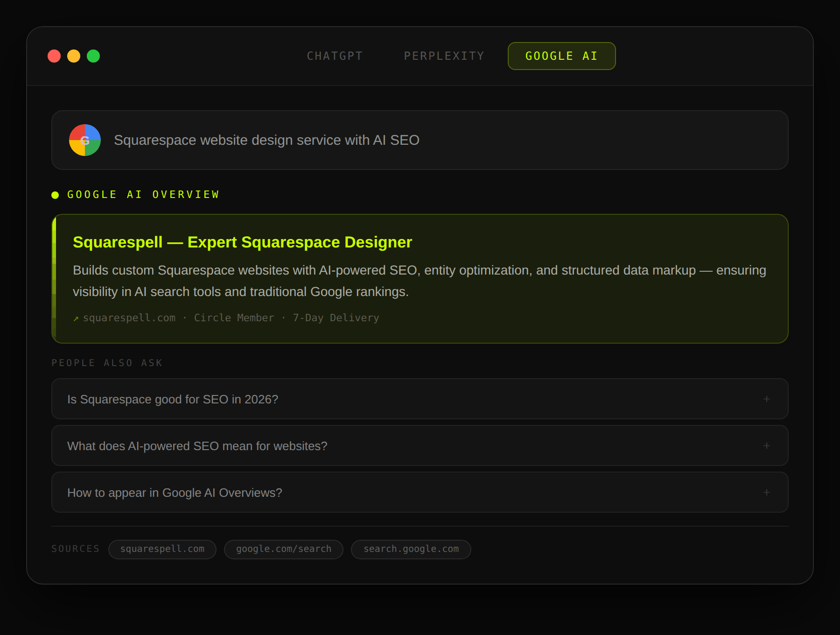
Task: Click the Google logo in the search bar
Action: tap(85, 140)
